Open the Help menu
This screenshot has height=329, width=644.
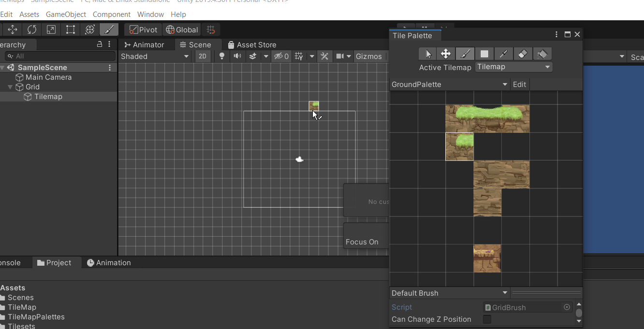click(178, 14)
